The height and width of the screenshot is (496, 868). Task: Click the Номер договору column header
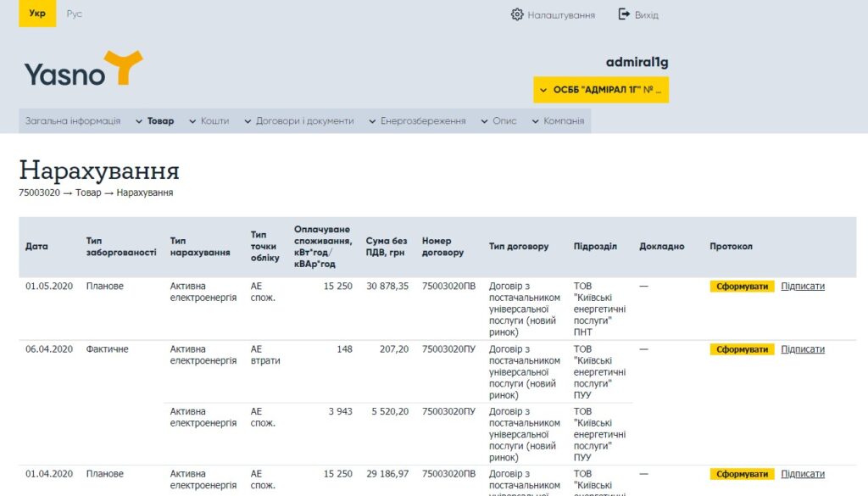442,247
